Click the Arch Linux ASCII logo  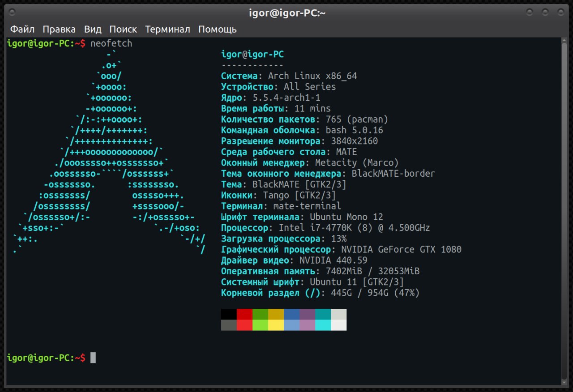click(109, 152)
